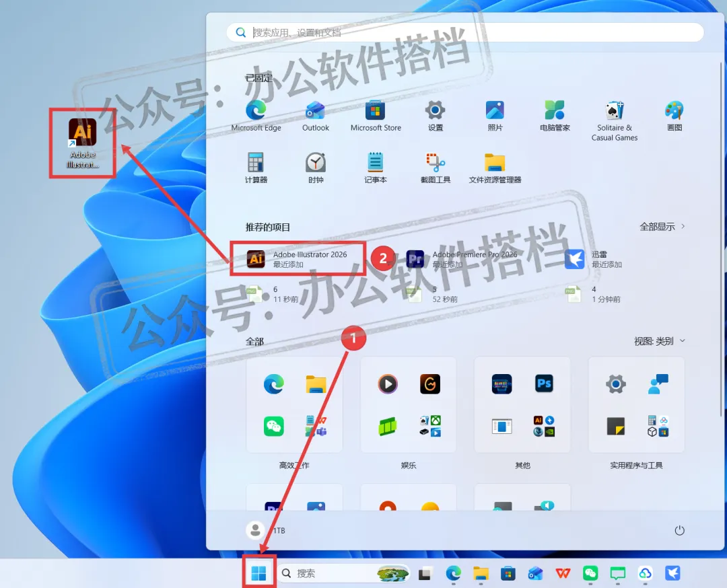Click the Windows Start button
The image size is (727, 588).
pos(258,574)
